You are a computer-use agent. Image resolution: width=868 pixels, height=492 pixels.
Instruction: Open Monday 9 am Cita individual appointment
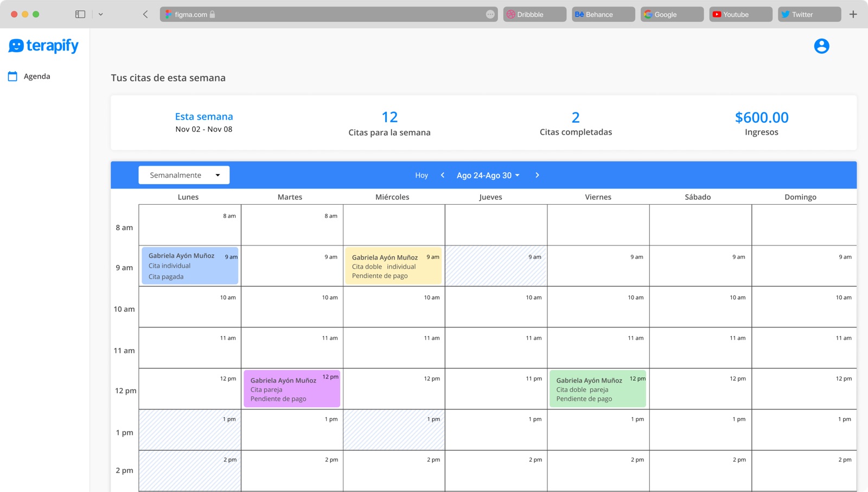(x=190, y=266)
